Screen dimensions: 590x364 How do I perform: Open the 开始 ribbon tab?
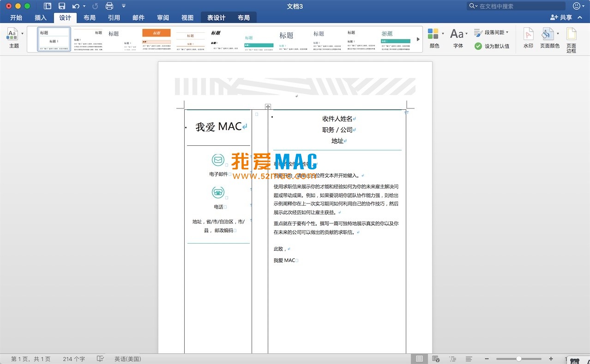(x=16, y=18)
